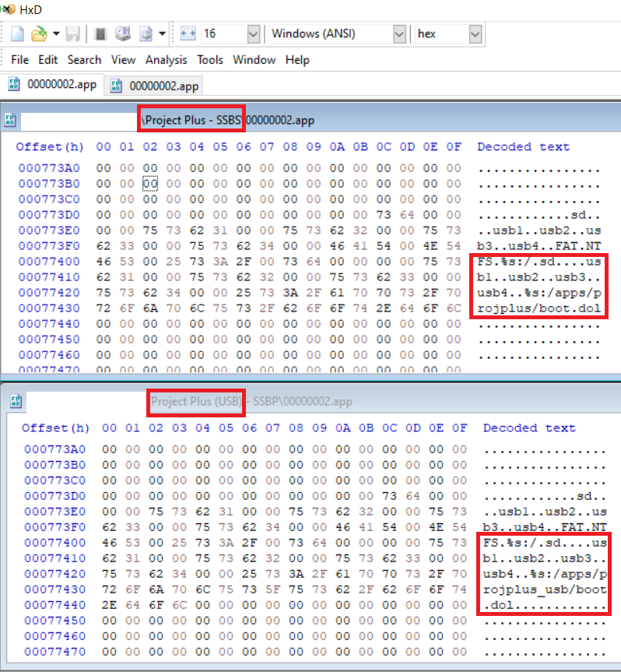Click the Open RAM chip icon
The height and width of the screenshot is (672, 621).
click(x=100, y=33)
